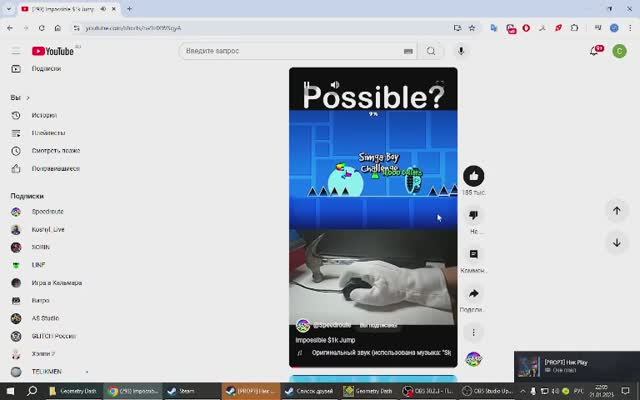
Task: Click the search magnifier button
Action: pyautogui.click(x=431, y=51)
